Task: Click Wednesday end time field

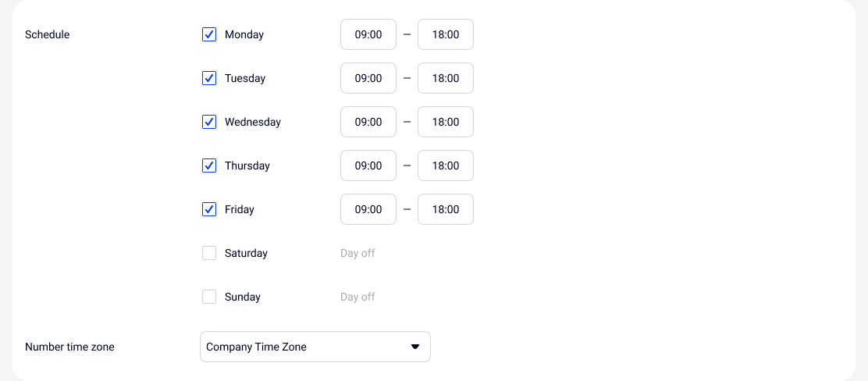Action: 446,122
